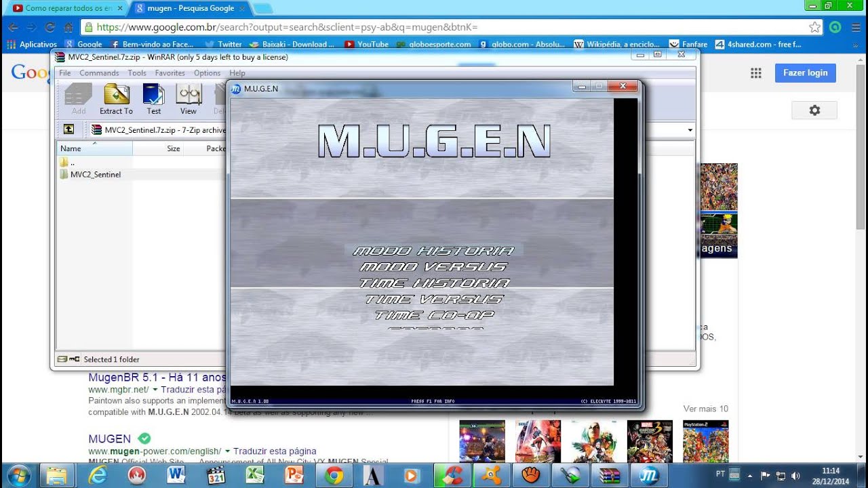868x488 pixels.
Task: Click the greyed Add icon in WinRAR
Action: pos(79,99)
